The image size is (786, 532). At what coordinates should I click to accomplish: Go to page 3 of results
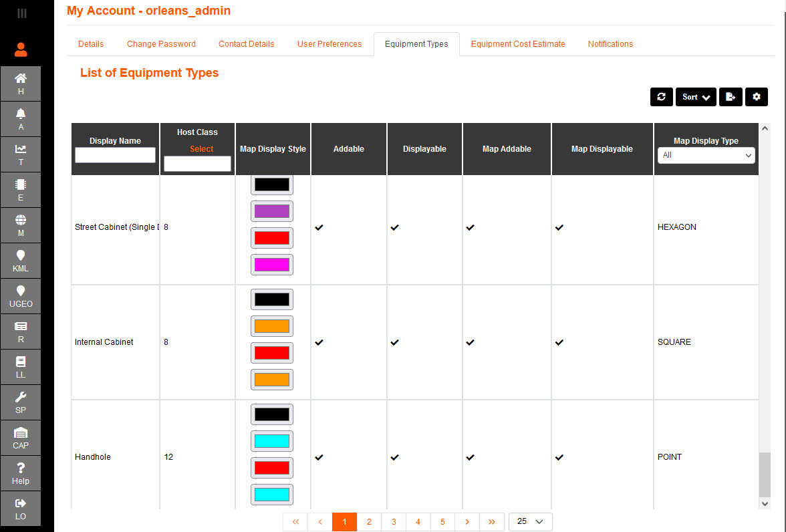click(394, 521)
